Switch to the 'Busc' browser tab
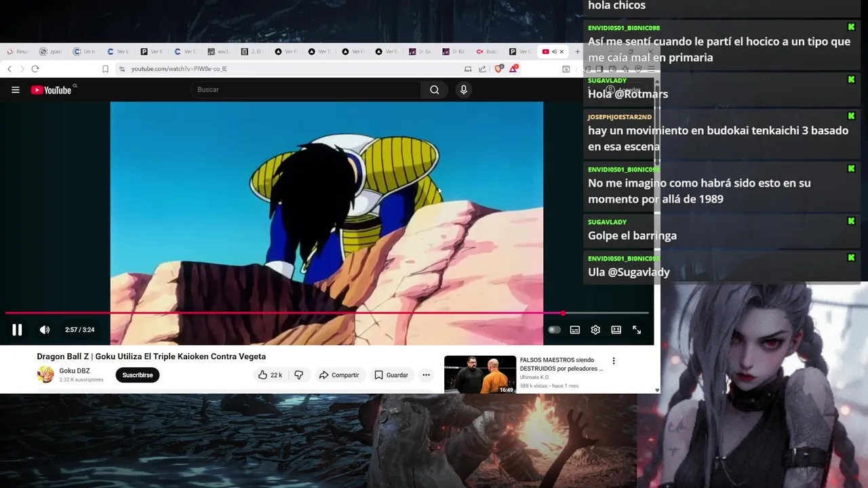Screen dimensions: 868x488 (488, 52)
